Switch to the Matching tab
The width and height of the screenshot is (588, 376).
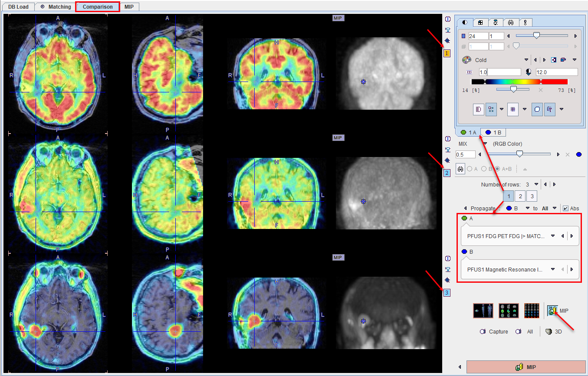(x=55, y=7)
